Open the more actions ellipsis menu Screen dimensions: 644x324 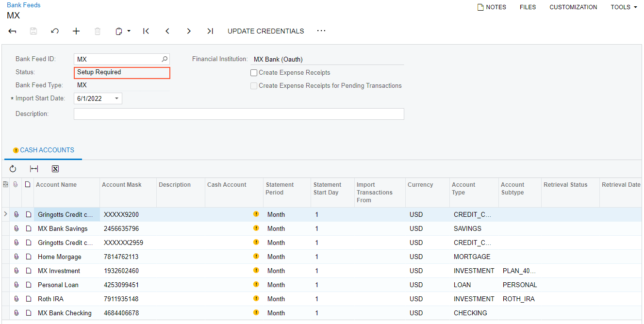[x=321, y=31]
